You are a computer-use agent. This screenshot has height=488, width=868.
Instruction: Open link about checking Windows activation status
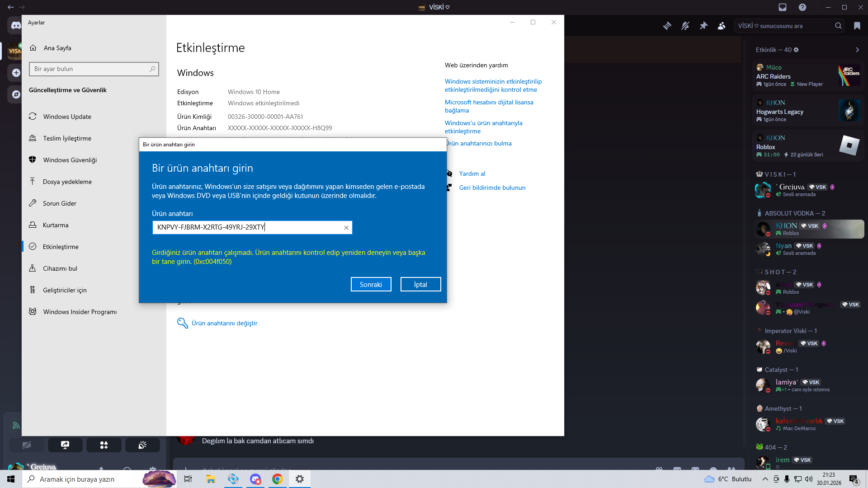pos(493,85)
